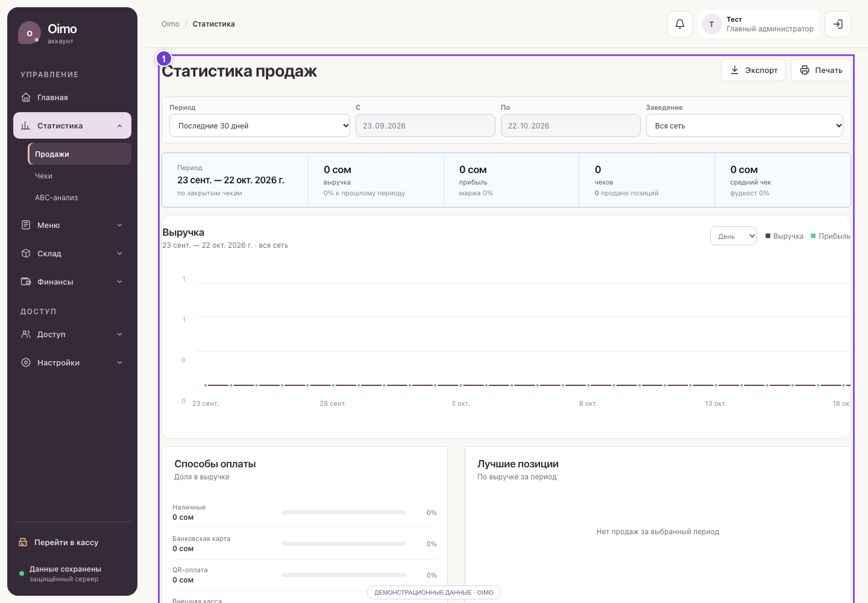Click the user avatar letter T
The image size is (868, 603).
[x=712, y=24]
